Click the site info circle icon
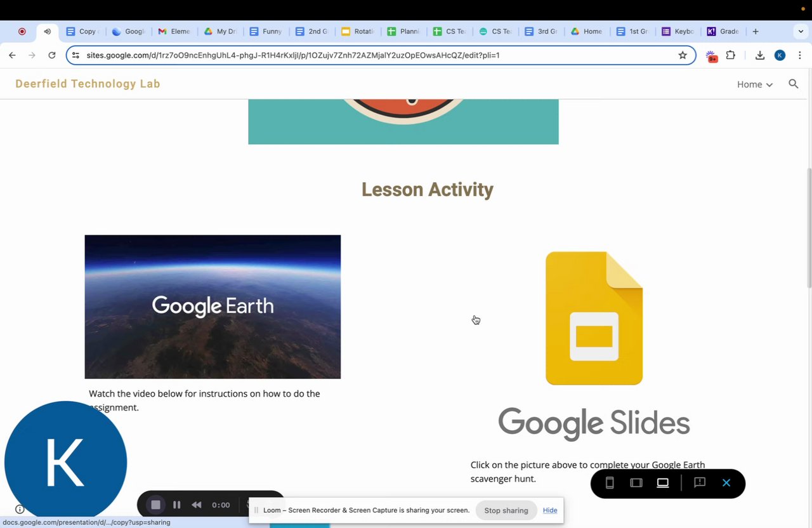The image size is (812, 528). pos(20,509)
